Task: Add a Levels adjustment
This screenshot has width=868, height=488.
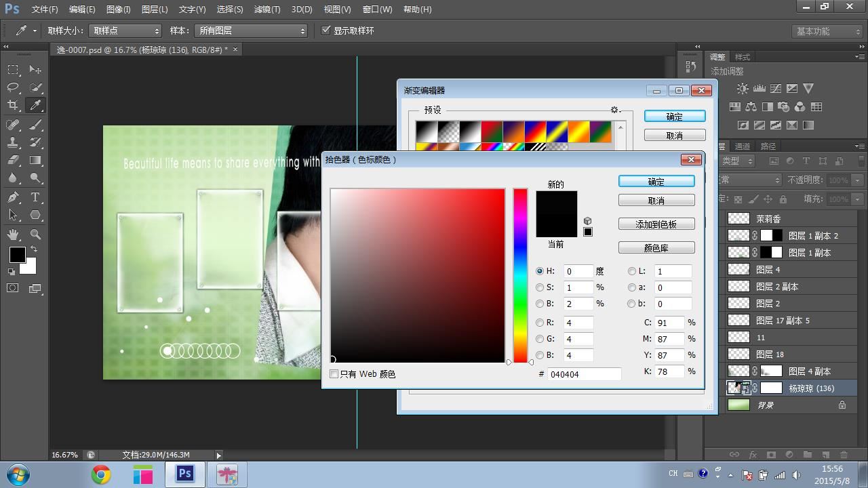Action: coord(759,89)
